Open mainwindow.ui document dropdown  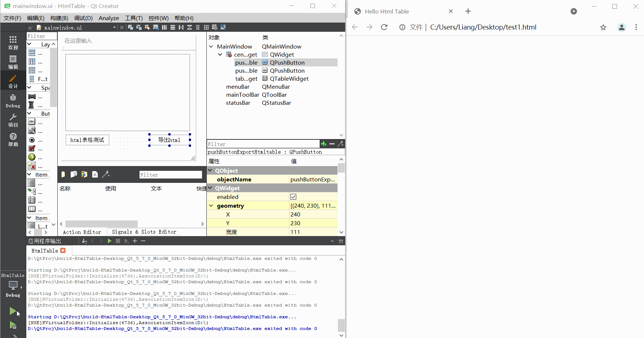pyautogui.click(x=114, y=27)
